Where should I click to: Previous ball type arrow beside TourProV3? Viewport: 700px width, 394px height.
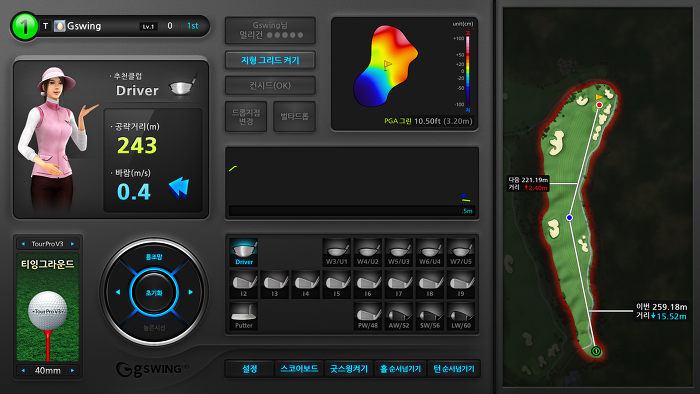tap(23, 244)
